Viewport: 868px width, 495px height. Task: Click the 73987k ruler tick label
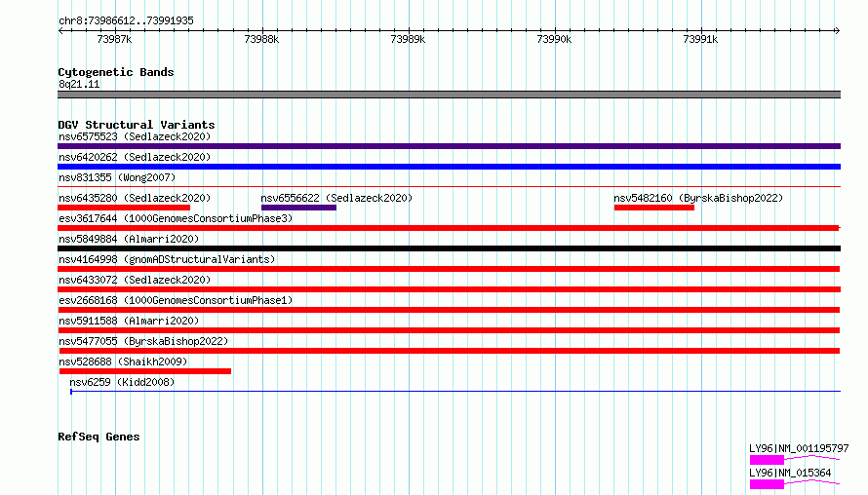click(x=114, y=39)
